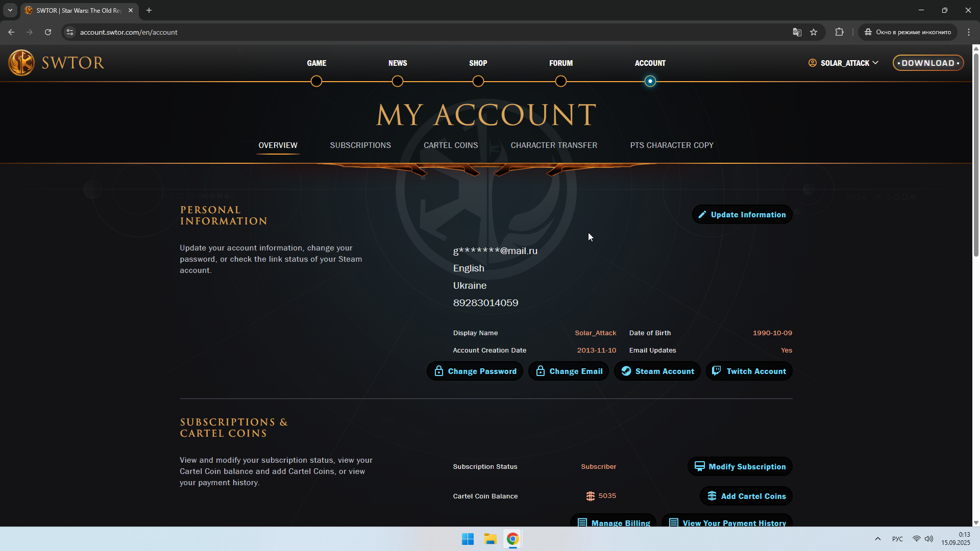
Task: Switch to the PTS CHARACTER COPY tab
Action: tap(672, 145)
